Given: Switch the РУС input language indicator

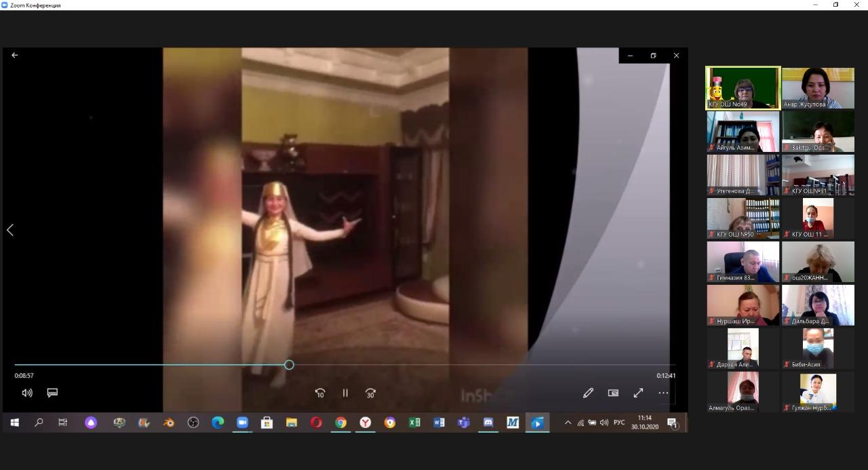Looking at the screenshot, I should [619, 423].
